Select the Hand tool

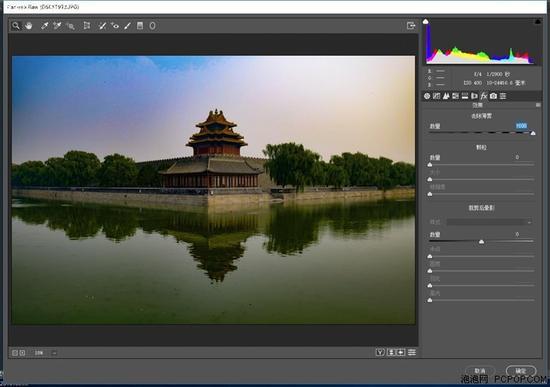29,26
